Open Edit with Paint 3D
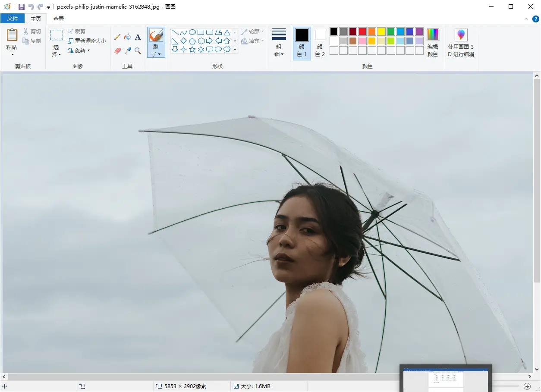The image size is (541, 392). tap(461, 42)
